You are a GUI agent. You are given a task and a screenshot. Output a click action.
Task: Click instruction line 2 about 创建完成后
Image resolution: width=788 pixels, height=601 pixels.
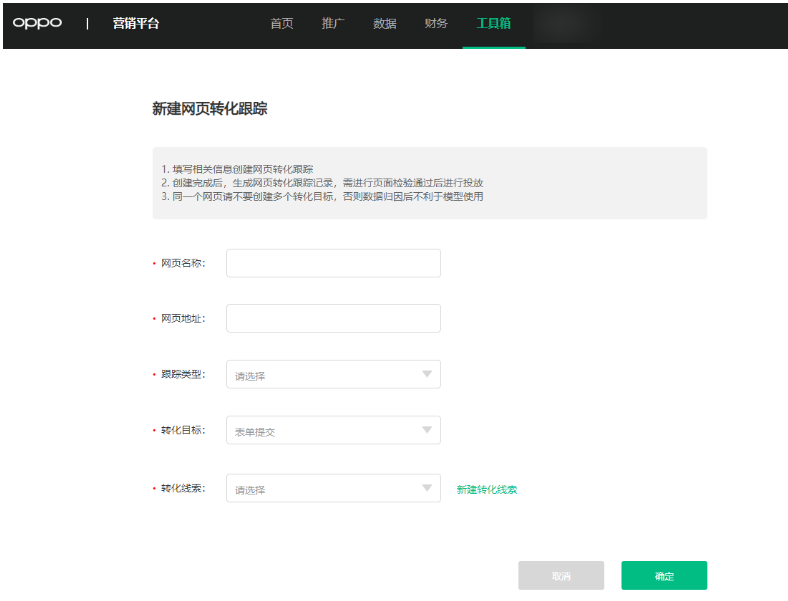click(322, 183)
